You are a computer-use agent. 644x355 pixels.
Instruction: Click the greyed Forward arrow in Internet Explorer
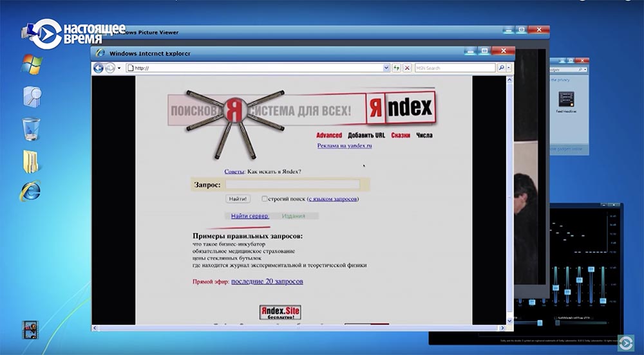[x=109, y=68]
